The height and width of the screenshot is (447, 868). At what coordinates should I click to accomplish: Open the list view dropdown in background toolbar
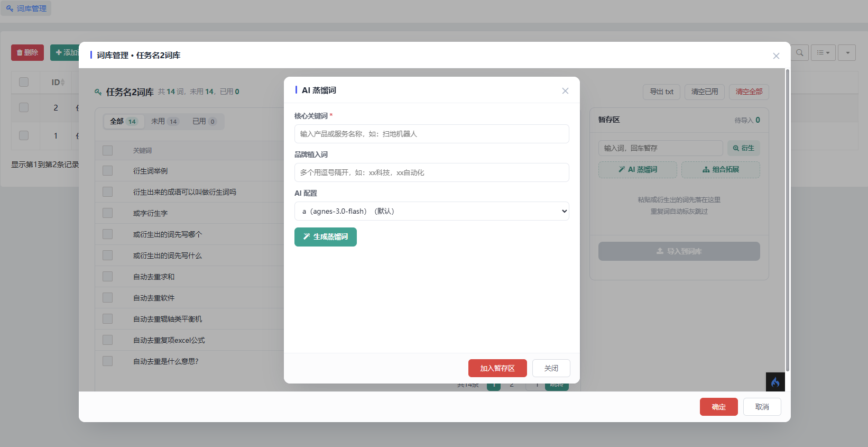point(823,52)
